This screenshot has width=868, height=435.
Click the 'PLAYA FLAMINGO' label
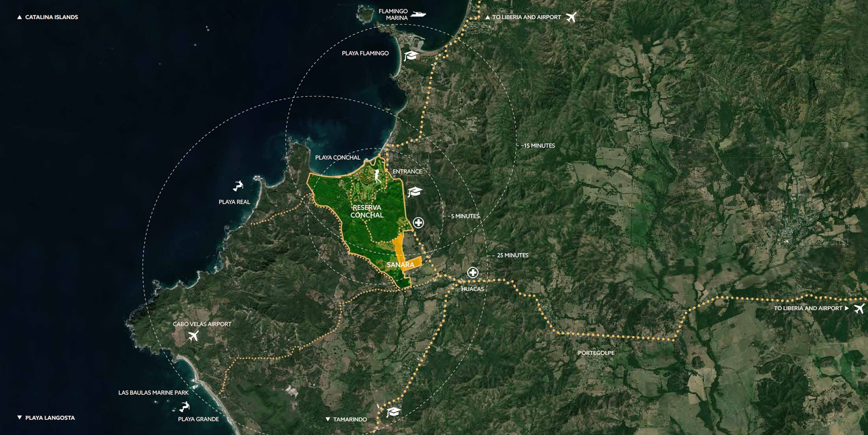pyautogui.click(x=365, y=53)
